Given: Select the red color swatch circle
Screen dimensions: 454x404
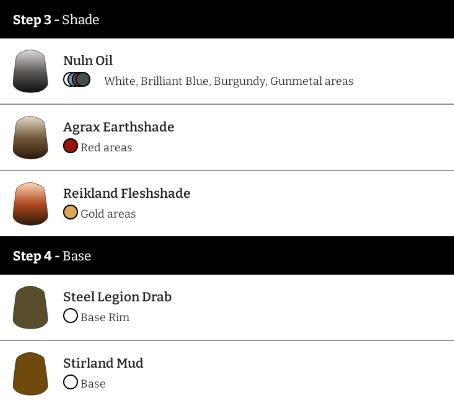Looking at the screenshot, I should 70,146.
